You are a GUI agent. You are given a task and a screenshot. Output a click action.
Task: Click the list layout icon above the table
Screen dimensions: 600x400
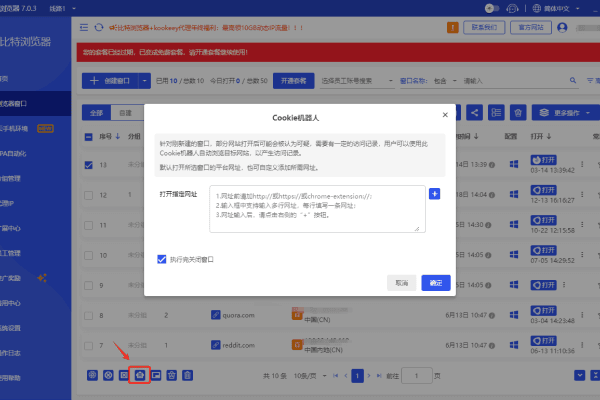coord(496,113)
